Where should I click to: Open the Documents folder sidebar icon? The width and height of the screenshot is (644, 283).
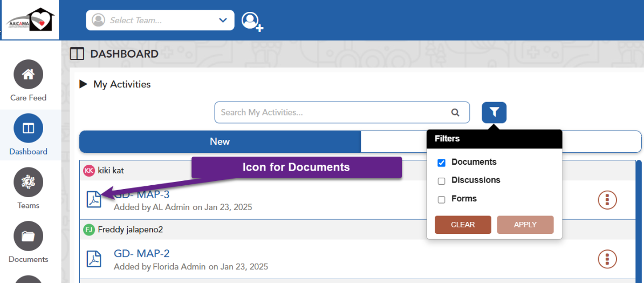click(x=28, y=237)
